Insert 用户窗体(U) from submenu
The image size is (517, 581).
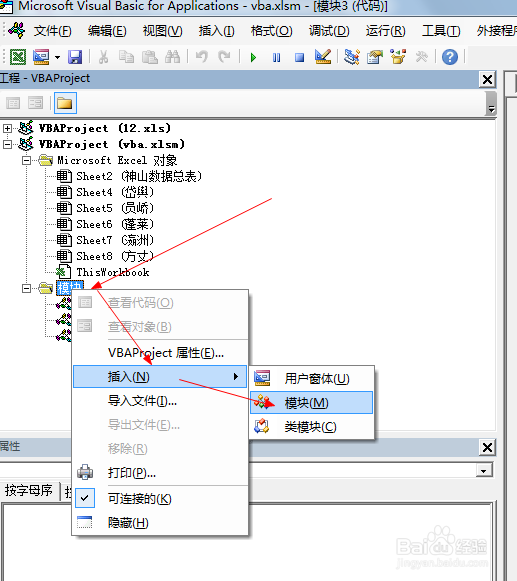coord(312,378)
